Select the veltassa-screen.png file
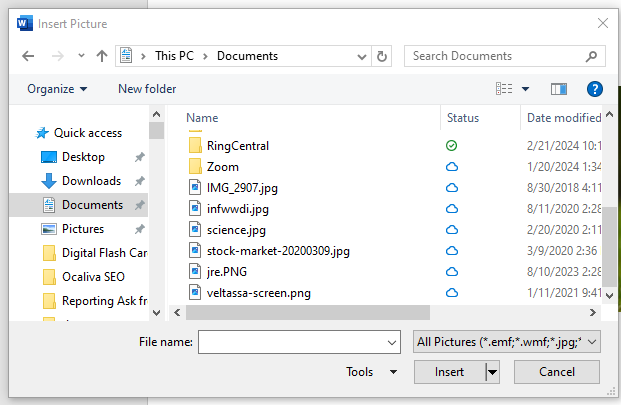621x405 pixels. tap(258, 292)
